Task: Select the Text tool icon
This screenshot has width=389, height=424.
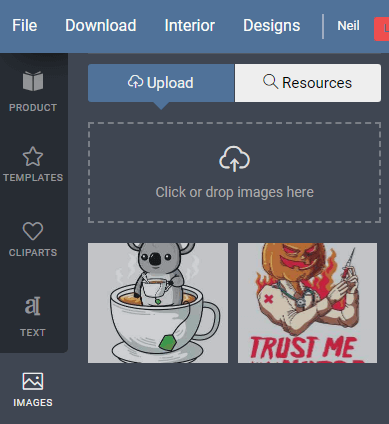Action: coord(33,306)
